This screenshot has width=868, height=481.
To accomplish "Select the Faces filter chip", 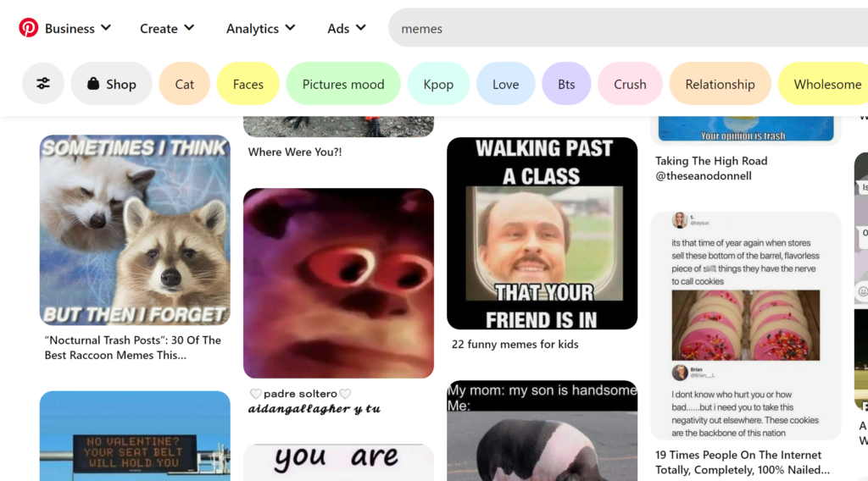I will (x=248, y=84).
